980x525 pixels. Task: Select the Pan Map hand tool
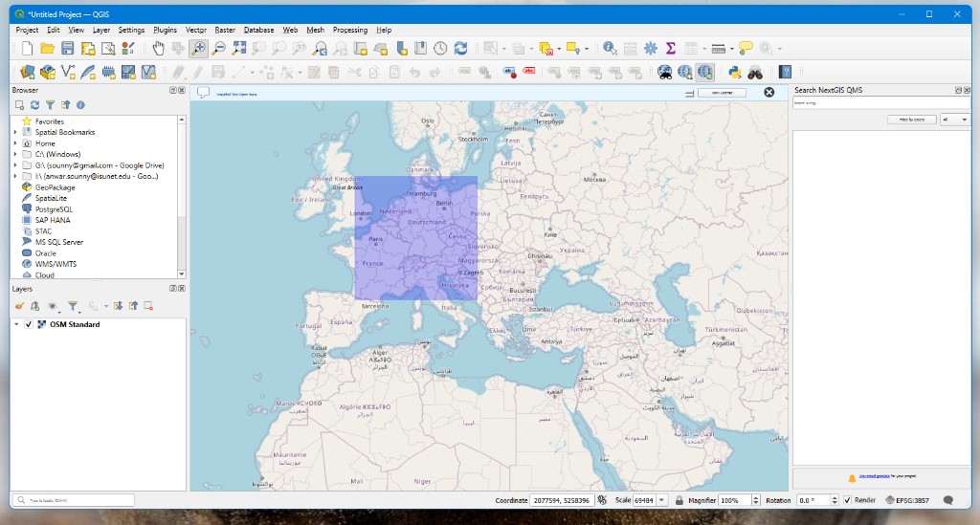tap(159, 48)
